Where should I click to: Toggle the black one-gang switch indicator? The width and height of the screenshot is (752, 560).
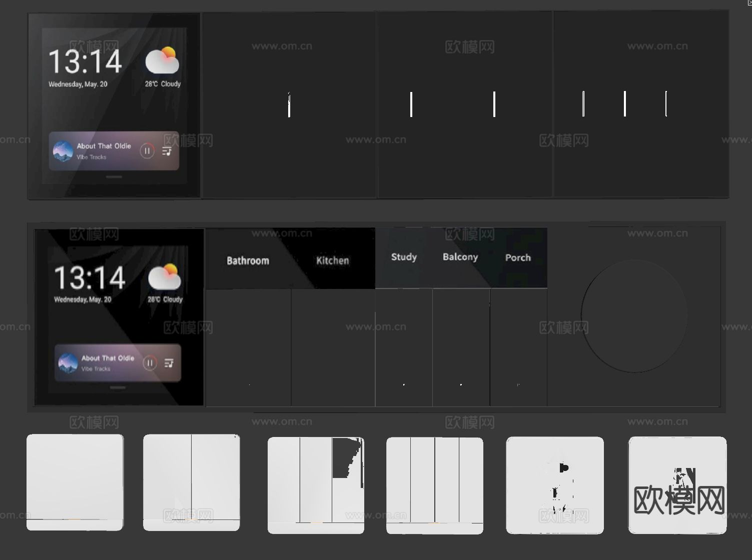(289, 104)
